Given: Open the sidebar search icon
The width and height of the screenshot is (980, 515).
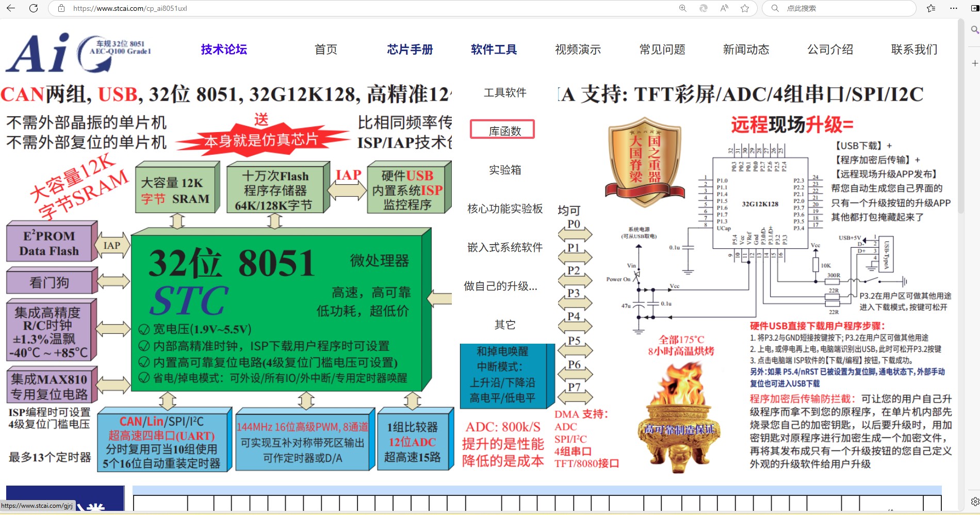Looking at the screenshot, I should pyautogui.click(x=975, y=30).
